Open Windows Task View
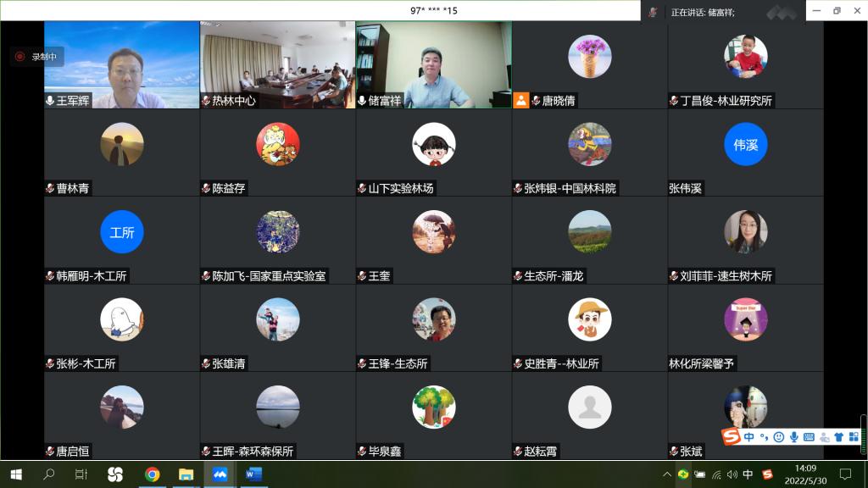This screenshot has height=488, width=868. pyautogui.click(x=81, y=474)
